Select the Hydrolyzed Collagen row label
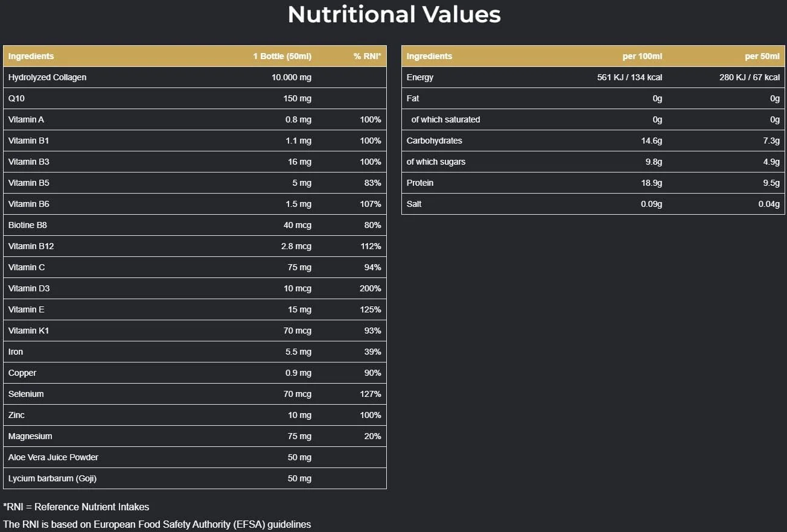The width and height of the screenshot is (787, 532). 47,77
